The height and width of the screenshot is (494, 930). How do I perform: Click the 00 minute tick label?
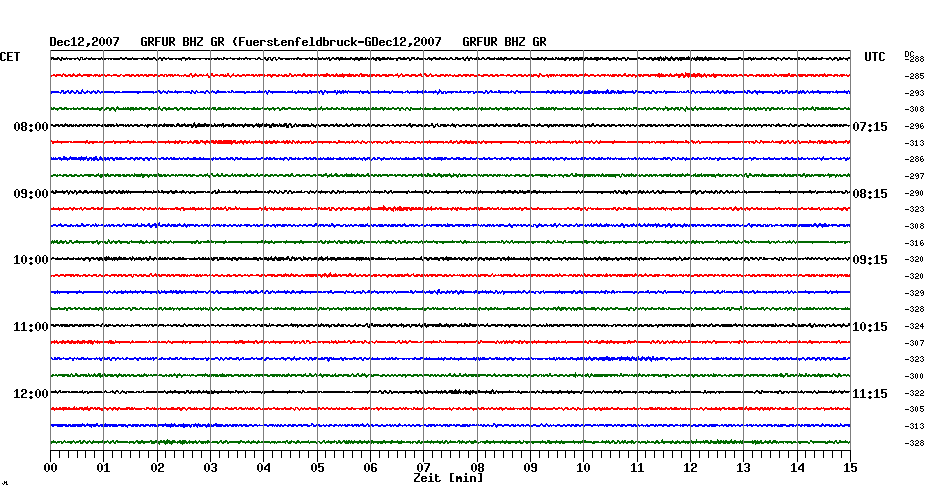click(x=50, y=468)
